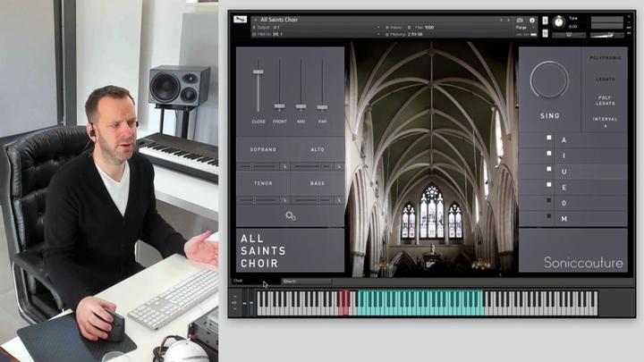Select the Polyphonic mode

(605, 58)
